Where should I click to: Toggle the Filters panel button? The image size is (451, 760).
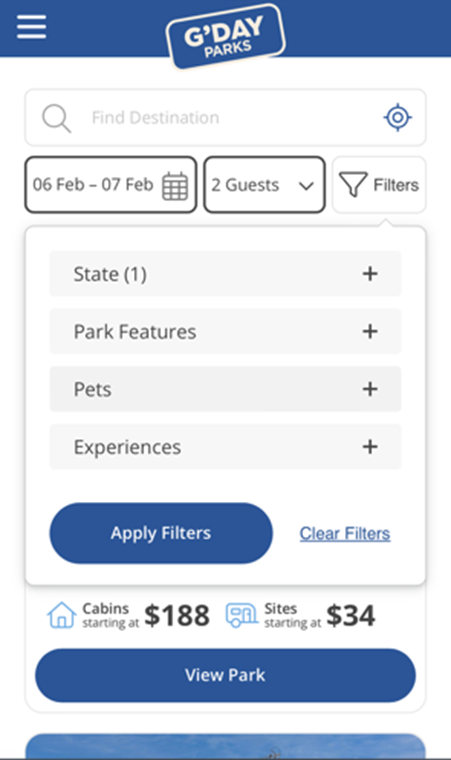[379, 185]
